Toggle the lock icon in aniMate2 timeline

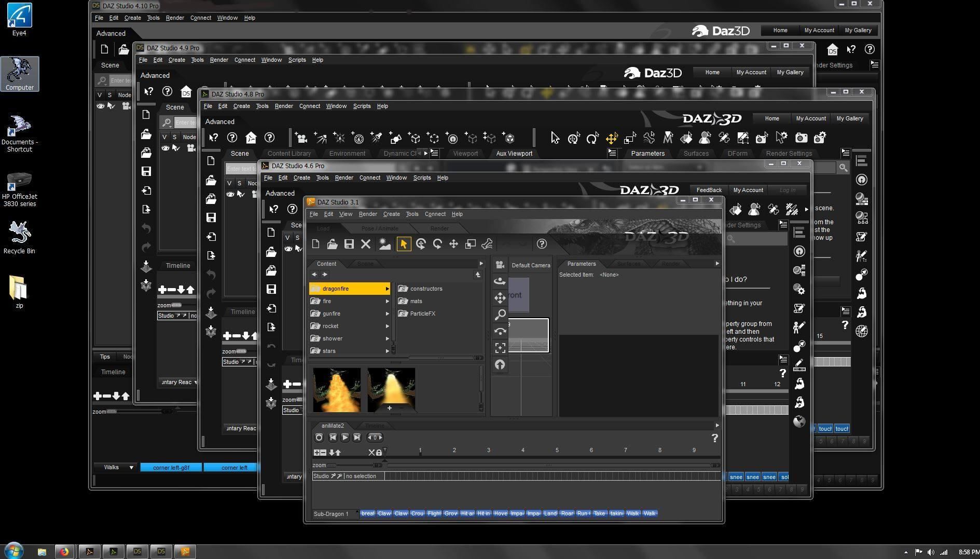pyautogui.click(x=379, y=453)
